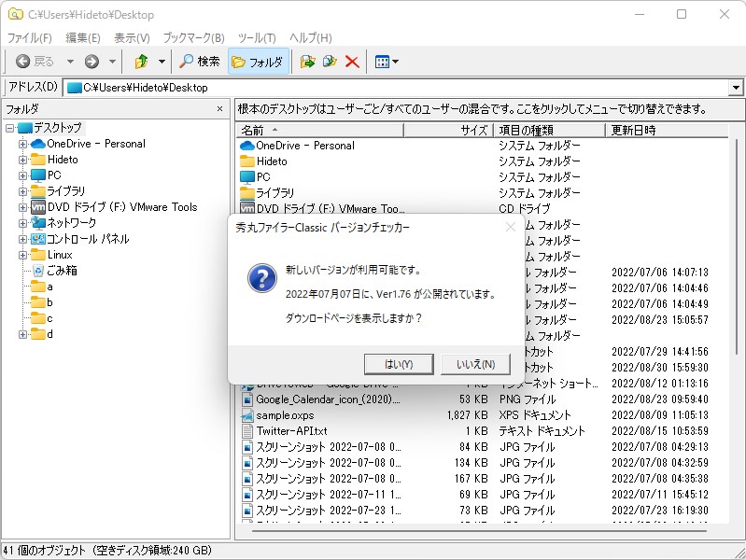This screenshot has width=746, height=560.
Task: Sort by 名前 column header
Action: point(319,130)
